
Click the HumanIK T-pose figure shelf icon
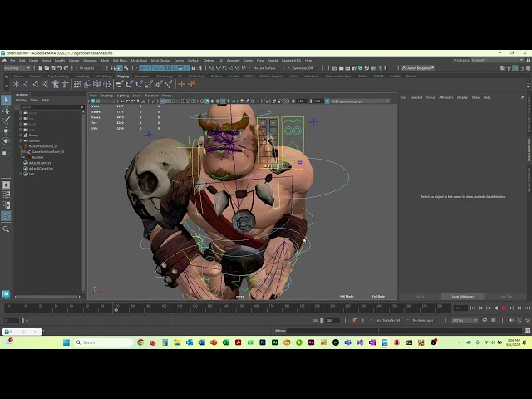[x=65, y=84]
